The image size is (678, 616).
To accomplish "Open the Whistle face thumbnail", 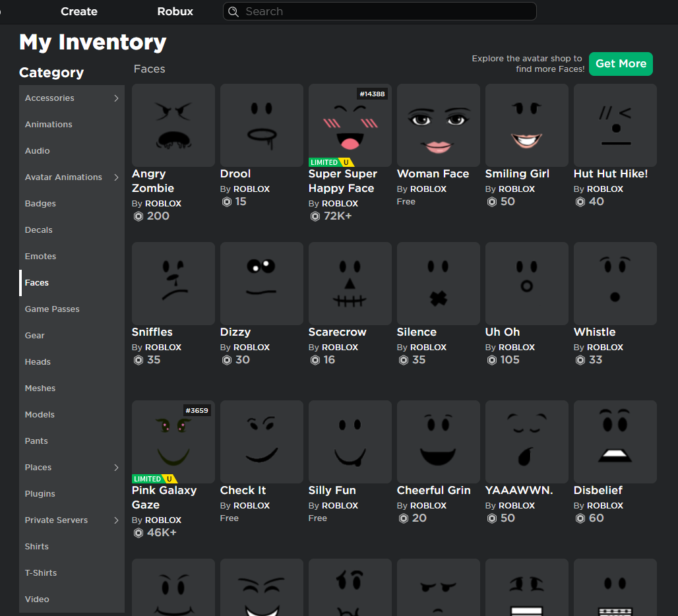I will click(615, 284).
